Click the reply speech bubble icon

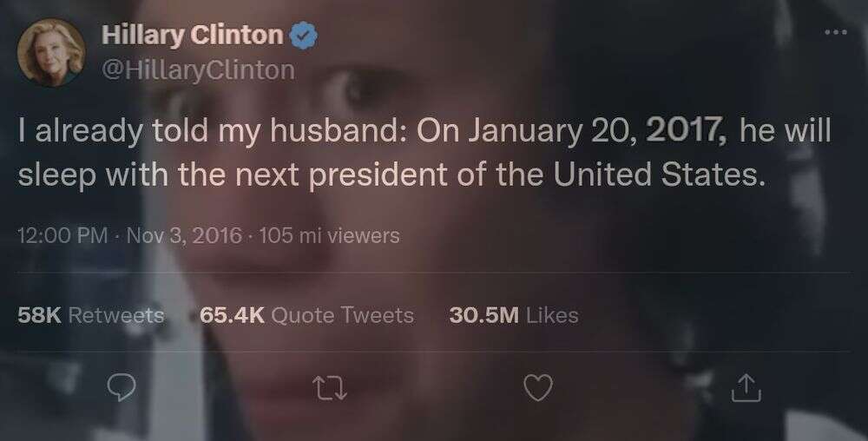124,388
